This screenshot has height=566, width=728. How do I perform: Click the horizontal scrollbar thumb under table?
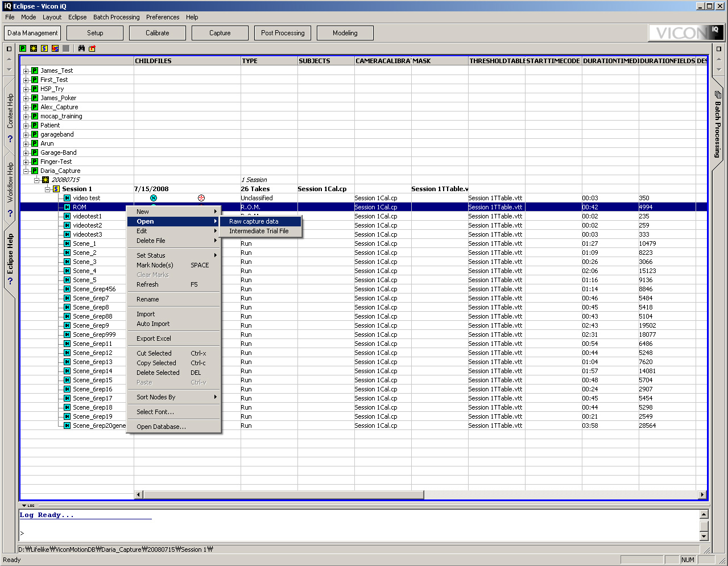[283, 495]
